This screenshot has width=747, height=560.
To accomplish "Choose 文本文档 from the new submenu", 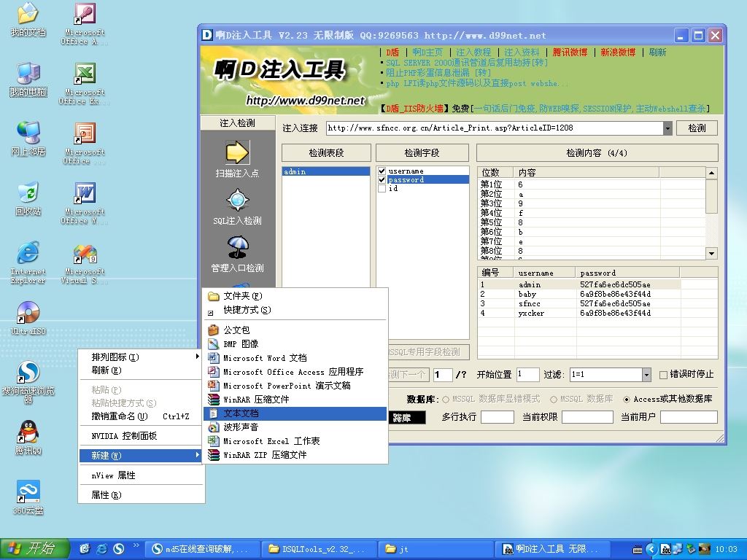I will (295, 413).
